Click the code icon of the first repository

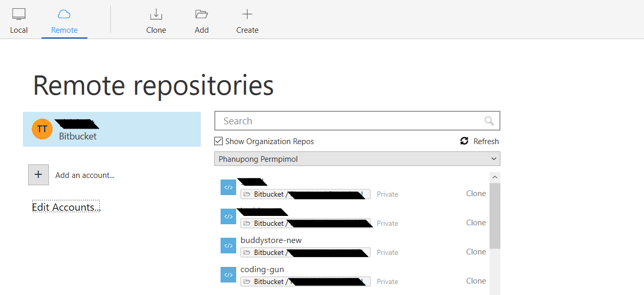click(x=228, y=187)
